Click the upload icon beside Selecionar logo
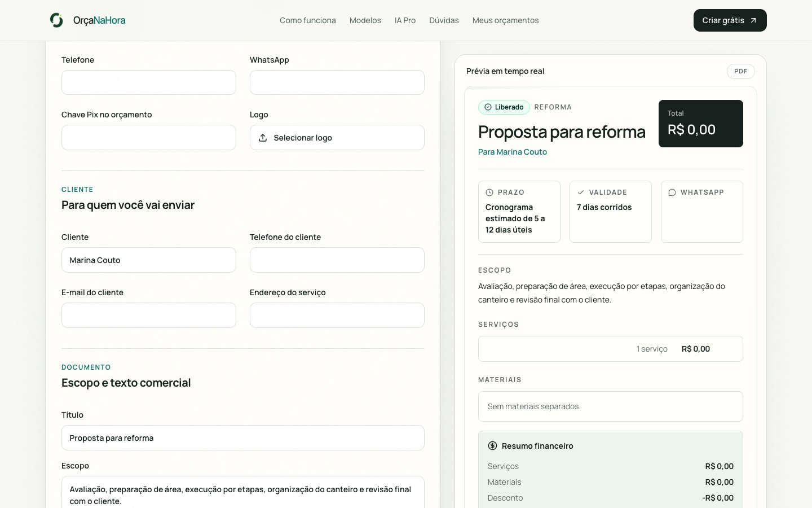The width and height of the screenshot is (812, 508). coord(263,138)
